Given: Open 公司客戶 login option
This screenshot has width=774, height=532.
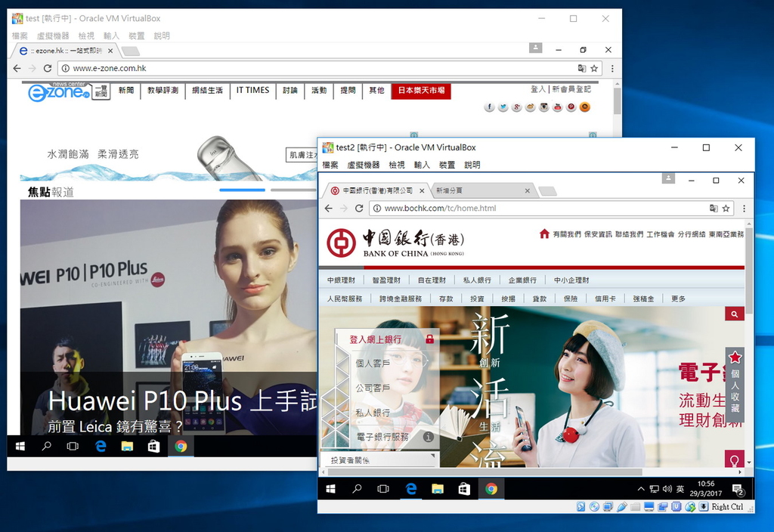Looking at the screenshot, I should coord(373,388).
